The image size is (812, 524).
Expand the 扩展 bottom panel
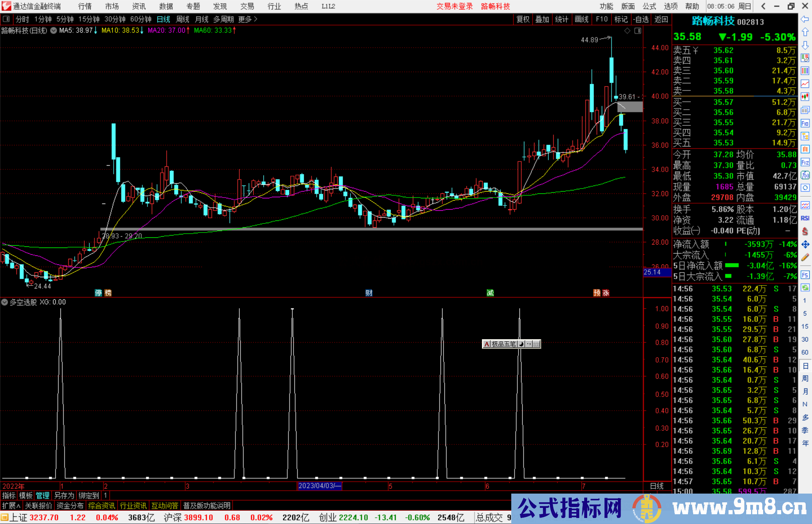[x=11, y=506]
